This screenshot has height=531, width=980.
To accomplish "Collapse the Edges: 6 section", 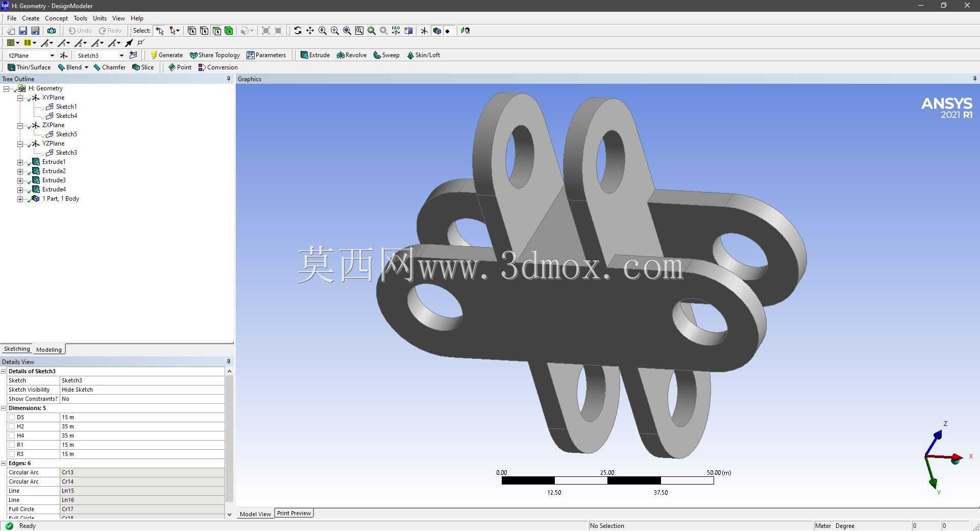I will (4, 463).
